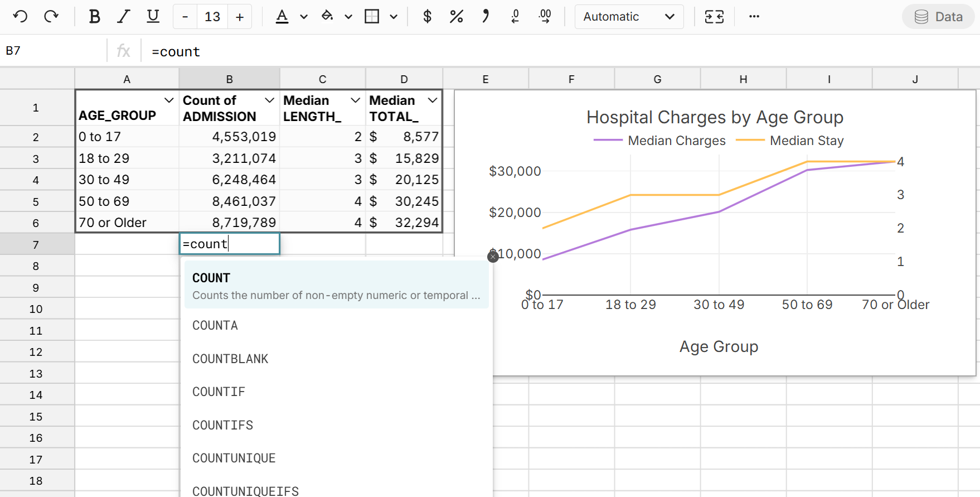Viewport: 980px width, 497px height.
Task: Open the cell borders tool
Action: (x=372, y=17)
